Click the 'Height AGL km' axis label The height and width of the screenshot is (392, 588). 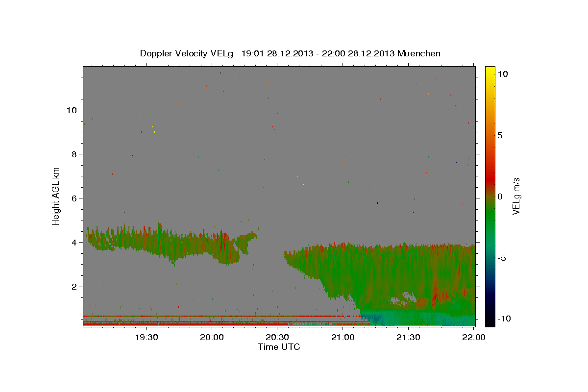(56, 196)
